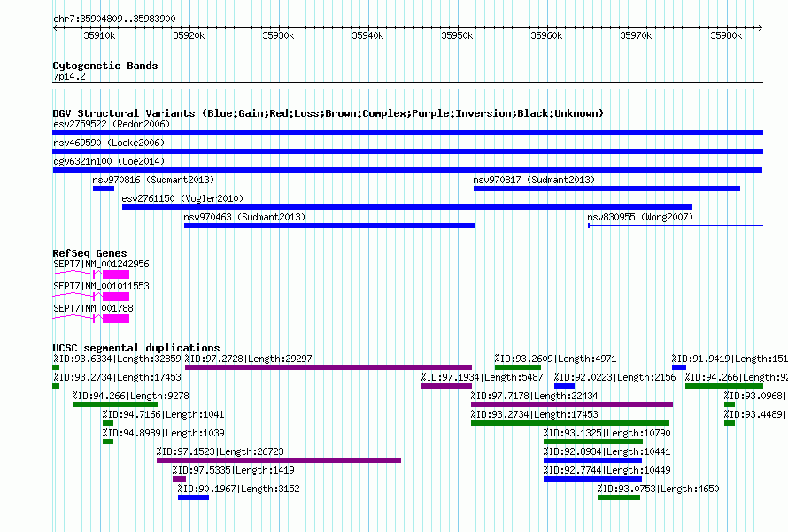Image resolution: width=788 pixels, height=532 pixels.
Task: Open variant dgv6321n100 (Coe2014) label
Action: [x=109, y=161]
